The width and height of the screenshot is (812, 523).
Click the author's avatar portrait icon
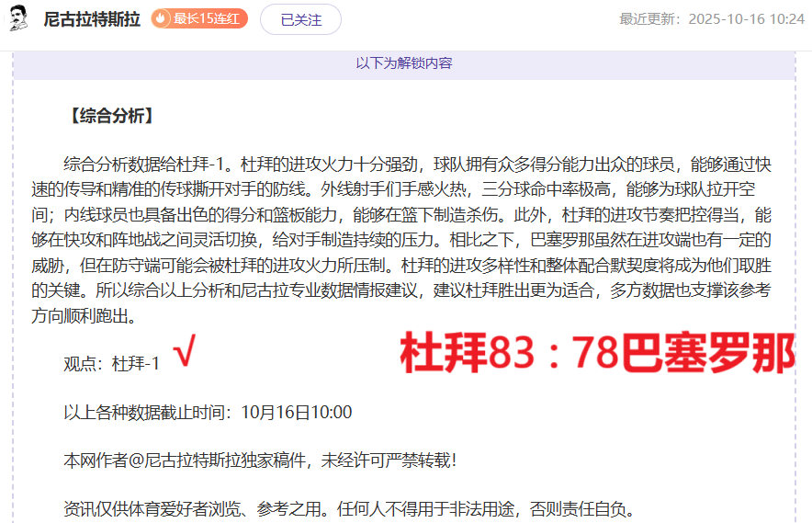click(x=18, y=18)
